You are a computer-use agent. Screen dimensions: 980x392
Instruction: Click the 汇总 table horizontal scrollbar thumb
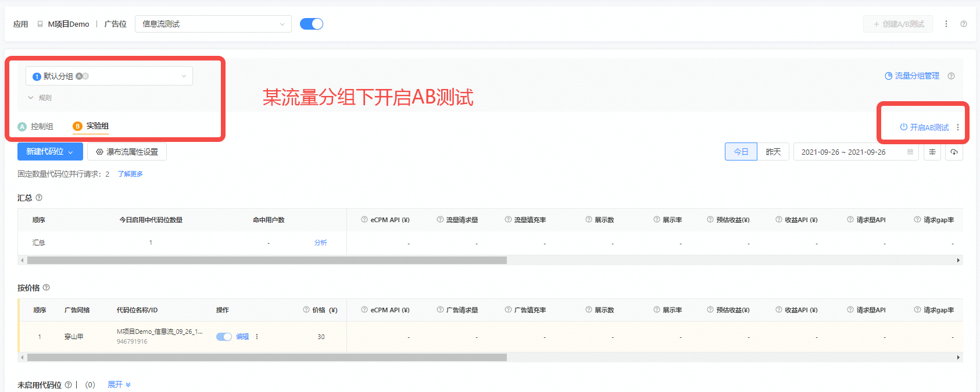pyautogui.click(x=267, y=260)
